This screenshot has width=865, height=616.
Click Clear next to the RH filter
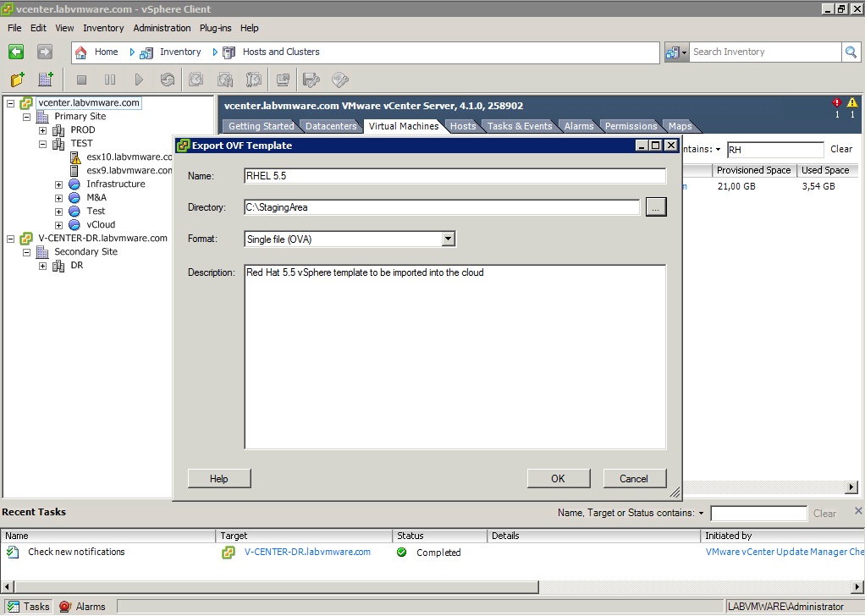coord(841,150)
